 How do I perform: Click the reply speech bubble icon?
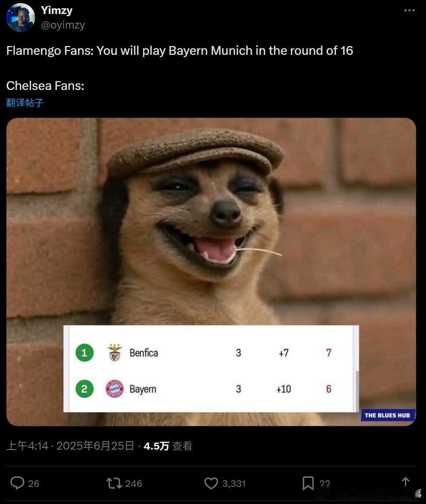click(x=18, y=483)
